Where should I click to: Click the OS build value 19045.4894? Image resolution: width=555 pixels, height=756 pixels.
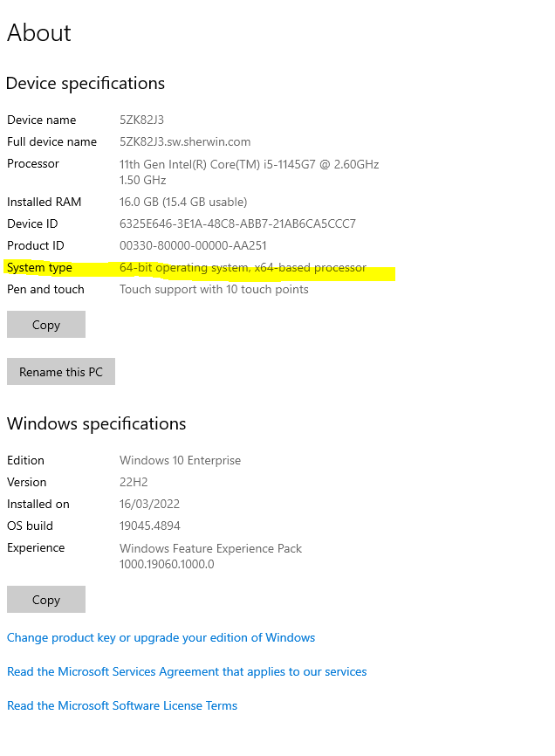point(154,526)
